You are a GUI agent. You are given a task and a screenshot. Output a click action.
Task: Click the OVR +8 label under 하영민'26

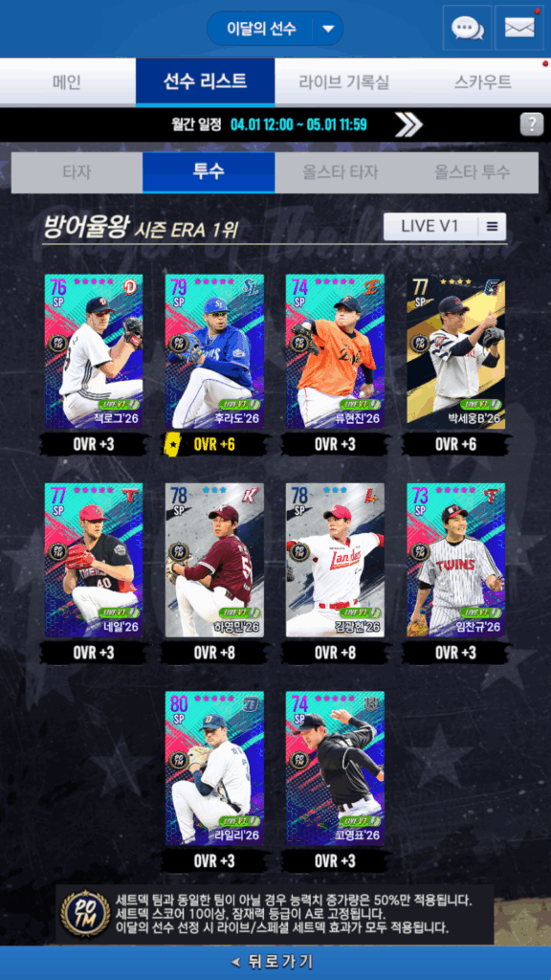point(214,653)
